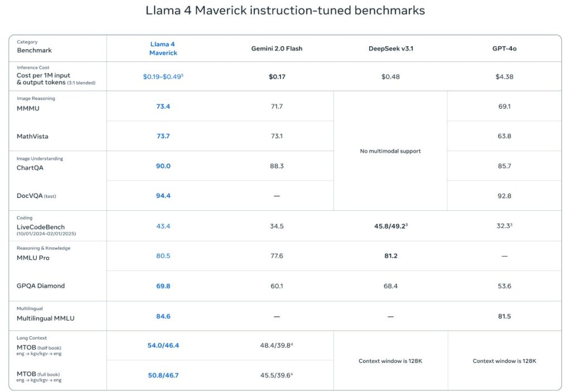This screenshot has width=571, height=392.
Task: Click the MMMU benchmark row label
Action: point(28,109)
